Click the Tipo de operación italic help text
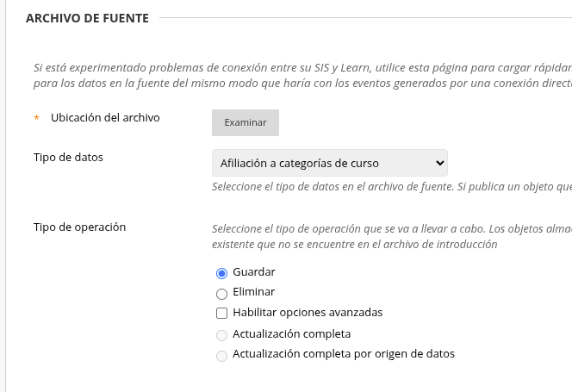 [392, 236]
